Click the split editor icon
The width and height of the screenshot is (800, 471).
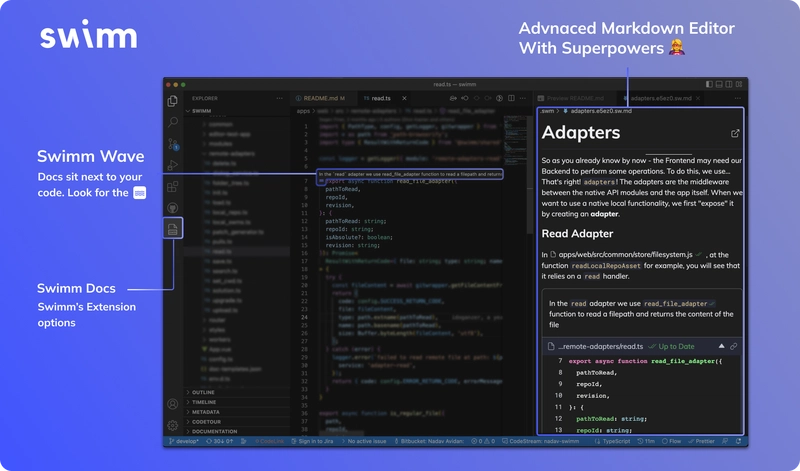[511, 98]
